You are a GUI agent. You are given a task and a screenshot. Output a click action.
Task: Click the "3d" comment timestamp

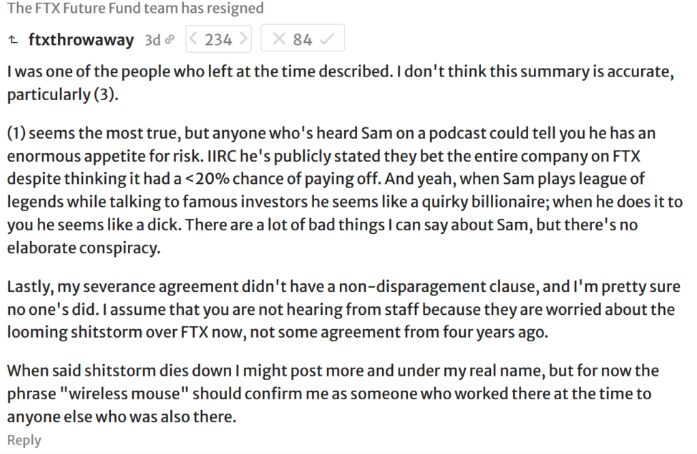(152, 40)
